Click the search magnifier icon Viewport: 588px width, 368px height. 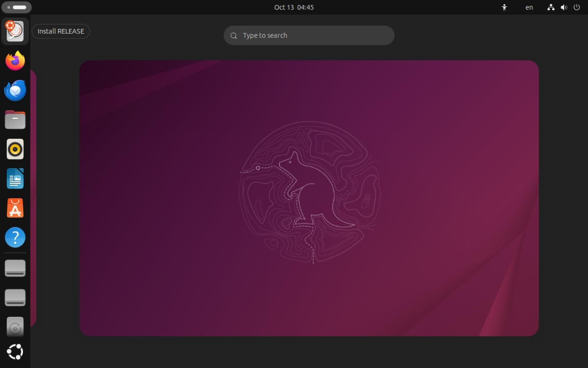click(x=234, y=36)
